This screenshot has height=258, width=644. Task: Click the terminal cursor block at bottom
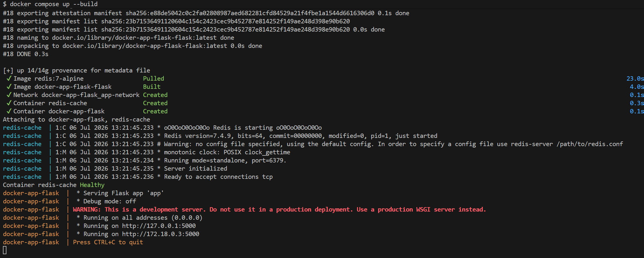5,250
